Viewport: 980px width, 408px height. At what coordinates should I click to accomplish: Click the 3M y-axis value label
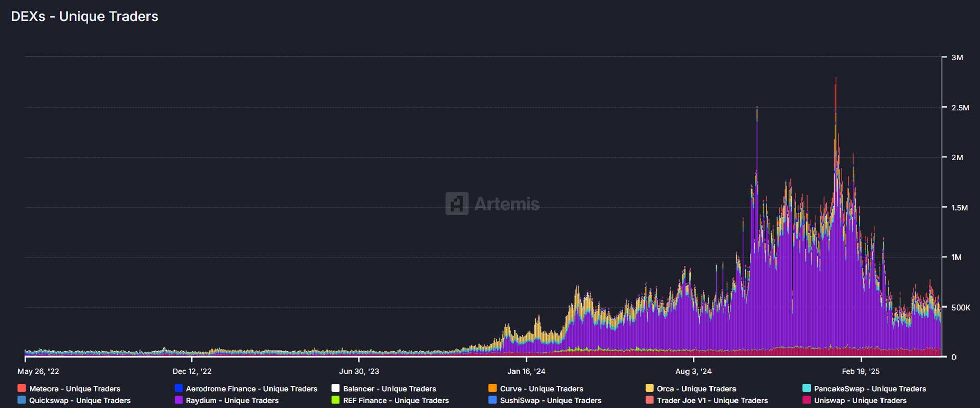957,57
